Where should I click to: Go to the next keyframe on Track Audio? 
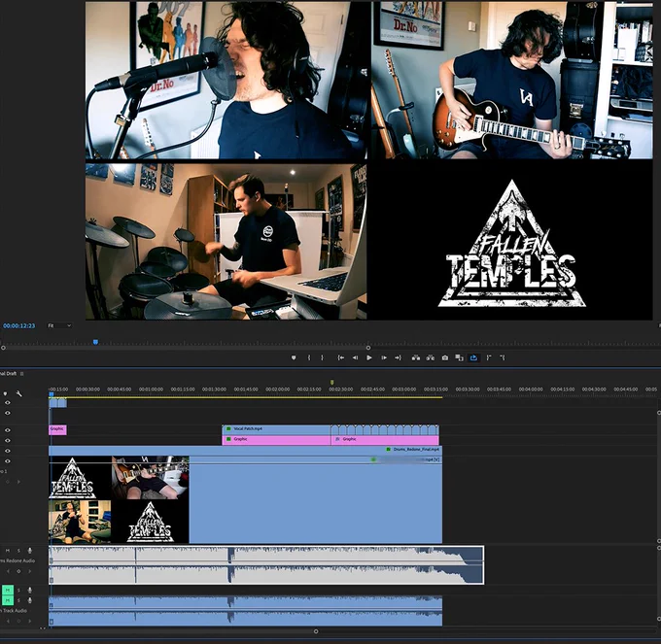29,621
